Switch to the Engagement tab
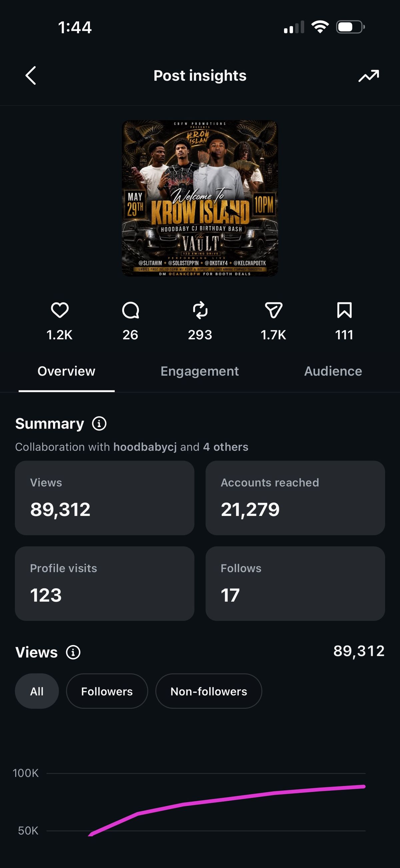The image size is (400, 868). (200, 371)
